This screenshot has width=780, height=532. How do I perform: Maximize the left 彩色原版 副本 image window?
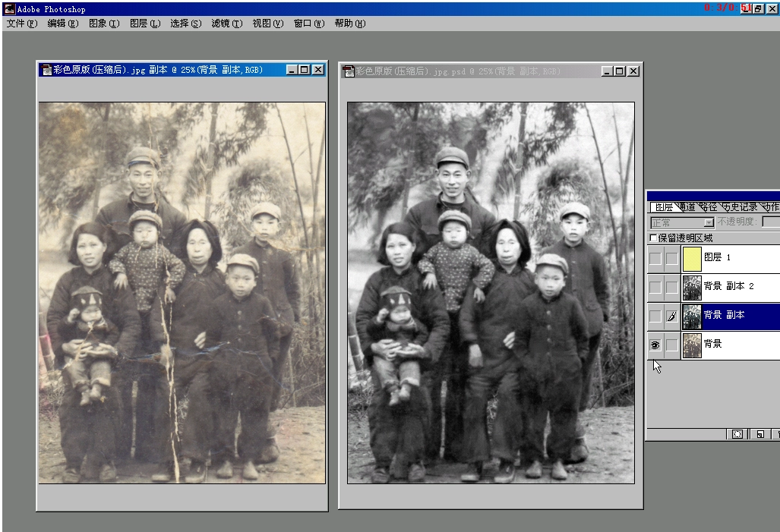coord(305,70)
